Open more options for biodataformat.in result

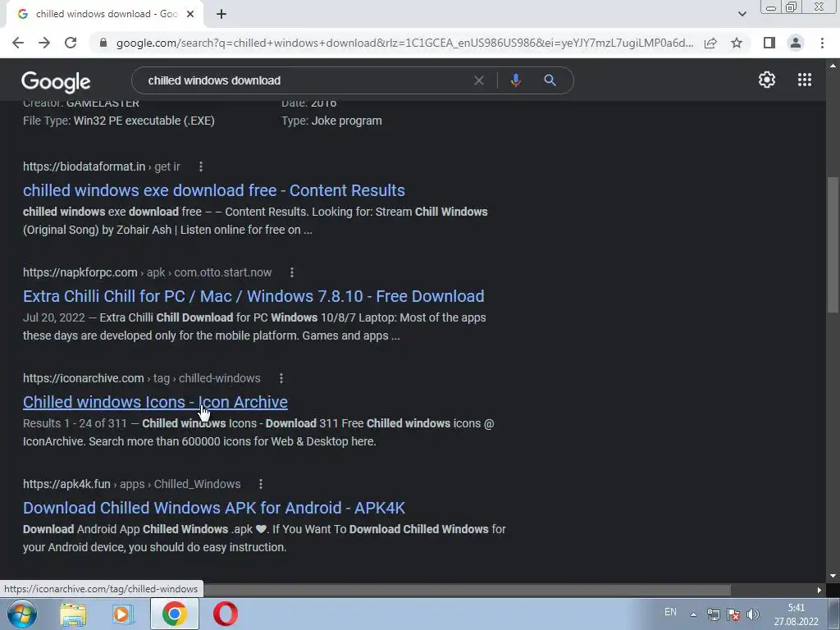point(201,167)
